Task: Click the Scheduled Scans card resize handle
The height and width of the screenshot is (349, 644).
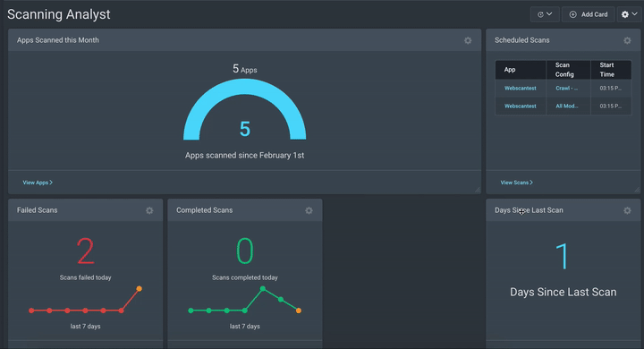Action: 637,190
